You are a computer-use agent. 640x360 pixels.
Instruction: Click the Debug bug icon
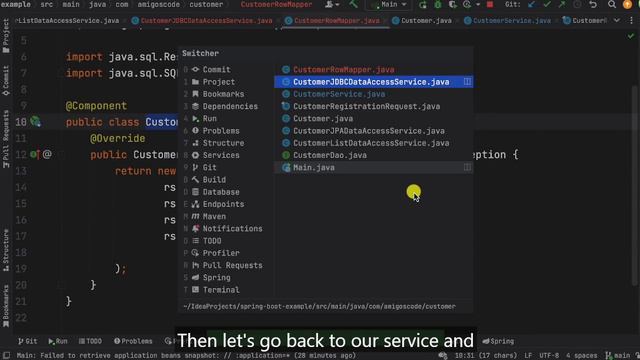pyautogui.click(x=438, y=4)
